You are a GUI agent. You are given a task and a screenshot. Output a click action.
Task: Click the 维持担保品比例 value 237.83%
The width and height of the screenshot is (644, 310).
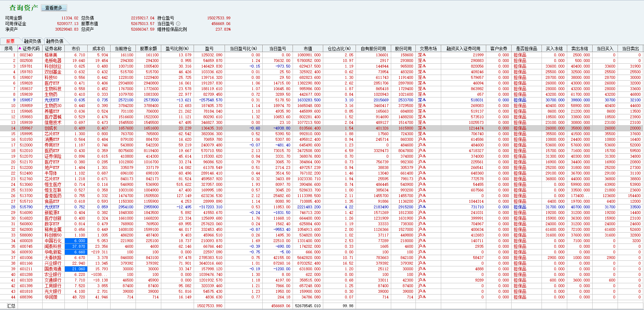pyautogui.click(x=223, y=29)
